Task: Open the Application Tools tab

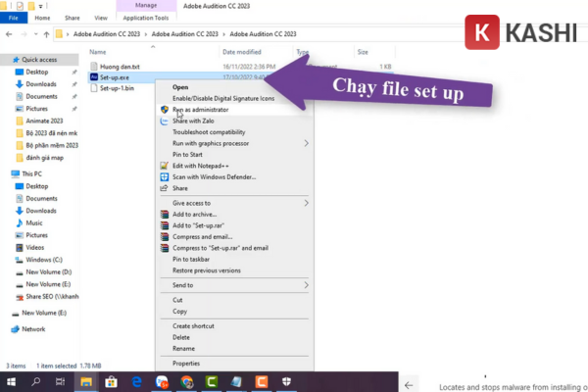Action: point(146,18)
